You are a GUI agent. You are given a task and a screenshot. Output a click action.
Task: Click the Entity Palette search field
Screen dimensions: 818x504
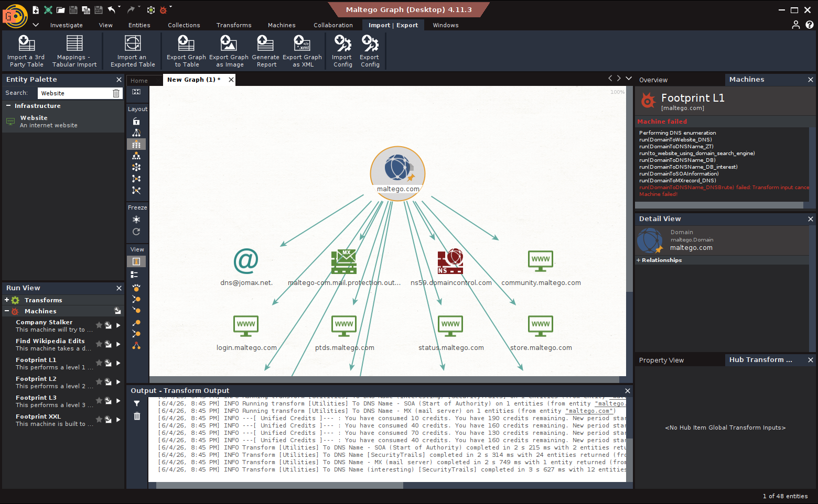74,93
